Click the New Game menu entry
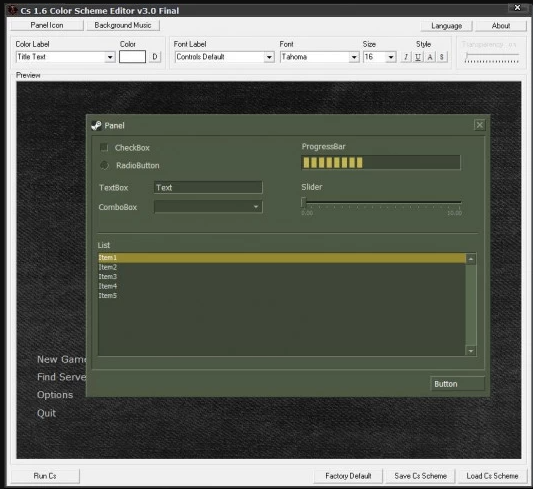 (62, 359)
